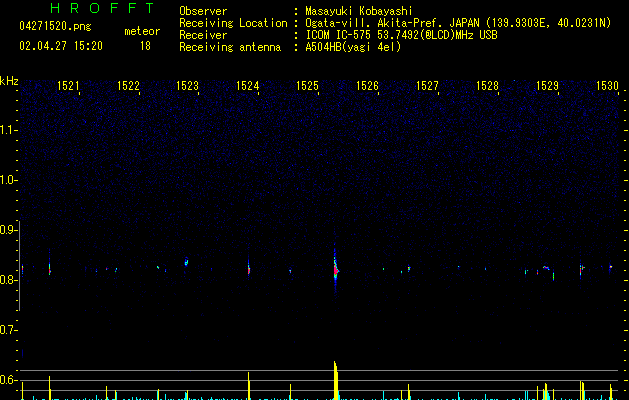Click the ICOM IC-575 receiver text

(401, 35)
